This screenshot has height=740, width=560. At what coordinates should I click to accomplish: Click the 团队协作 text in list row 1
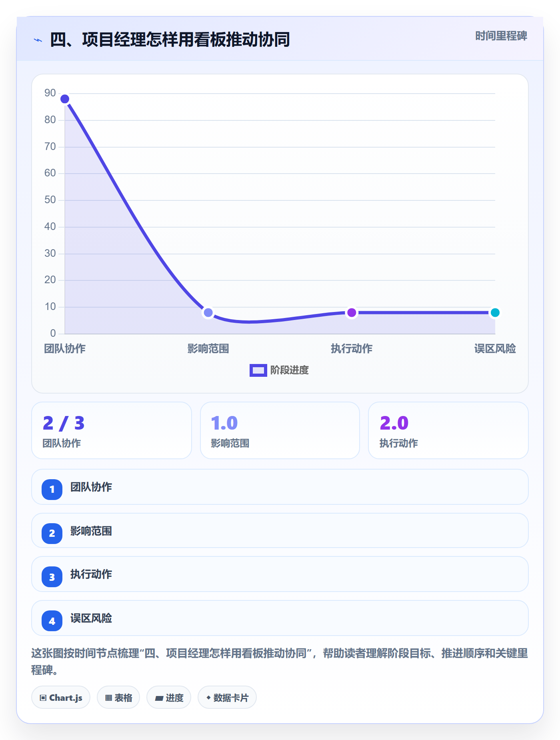tap(91, 487)
